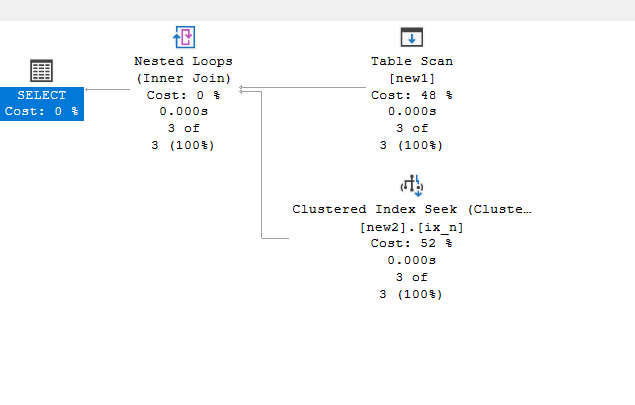Select the arrow from Table Scan to Nested Loops
Screen dimensions: 635x405
(302, 87)
